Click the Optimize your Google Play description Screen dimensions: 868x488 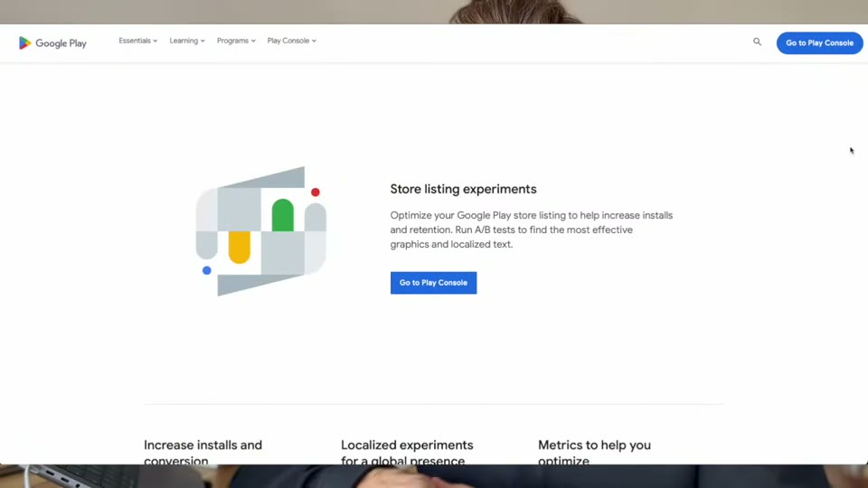pos(532,230)
